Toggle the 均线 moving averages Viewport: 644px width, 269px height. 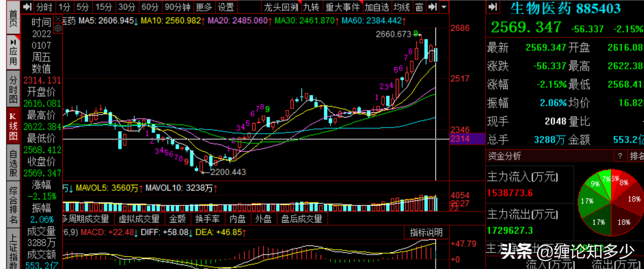(x=402, y=7)
